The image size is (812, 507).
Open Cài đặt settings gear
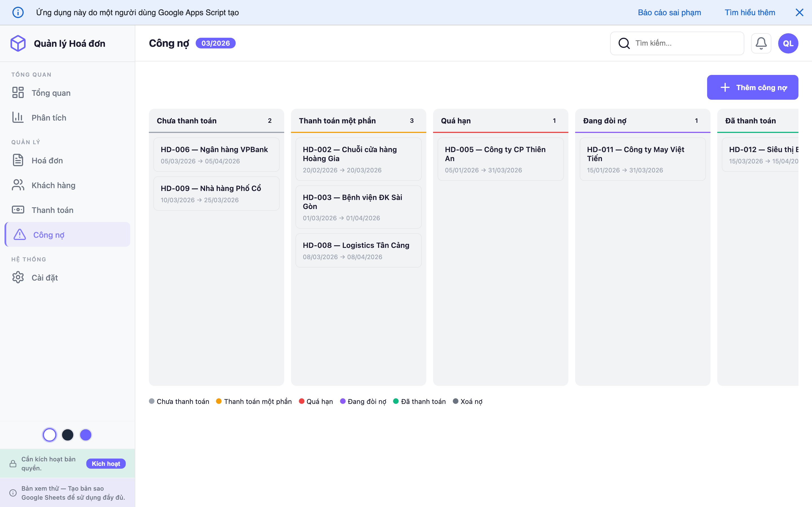coord(18,277)
